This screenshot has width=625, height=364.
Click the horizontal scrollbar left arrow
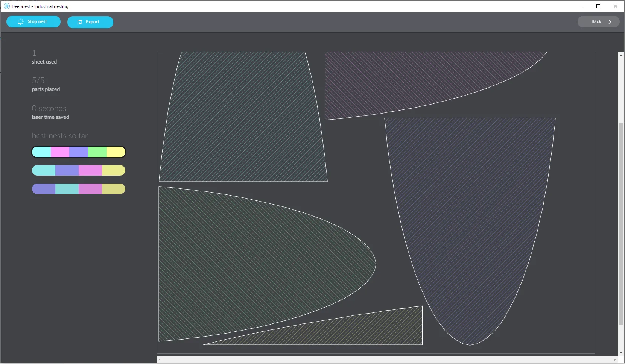(160, 360)
